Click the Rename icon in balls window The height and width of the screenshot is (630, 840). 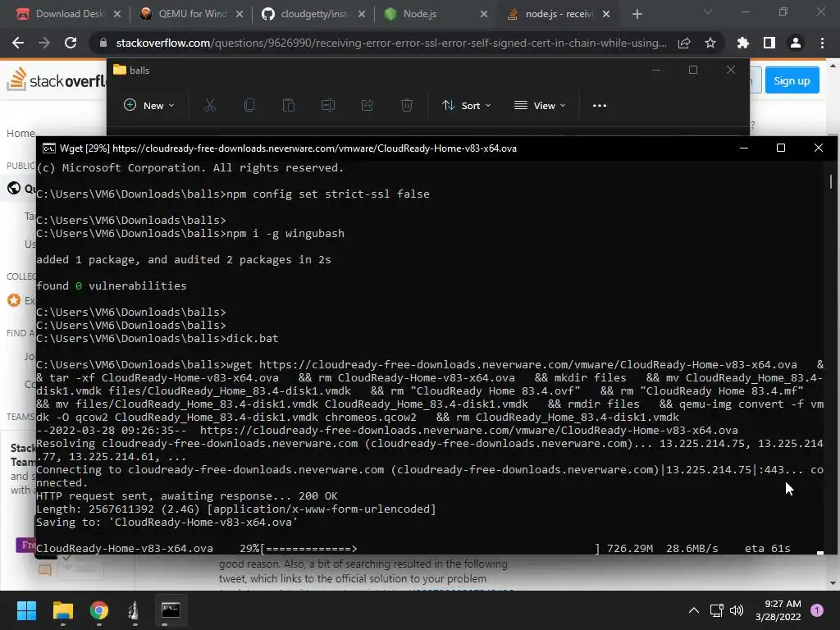(x=328, y=106)
